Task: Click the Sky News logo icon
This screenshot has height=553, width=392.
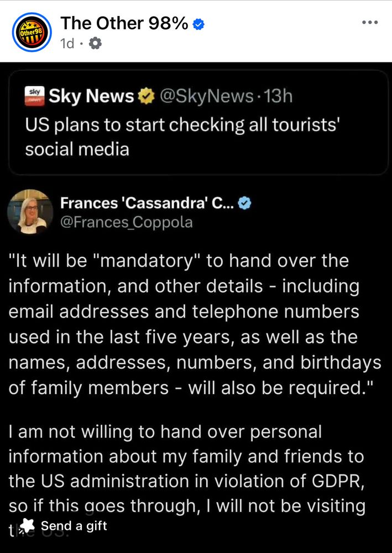Action: (x=35, y=96)
